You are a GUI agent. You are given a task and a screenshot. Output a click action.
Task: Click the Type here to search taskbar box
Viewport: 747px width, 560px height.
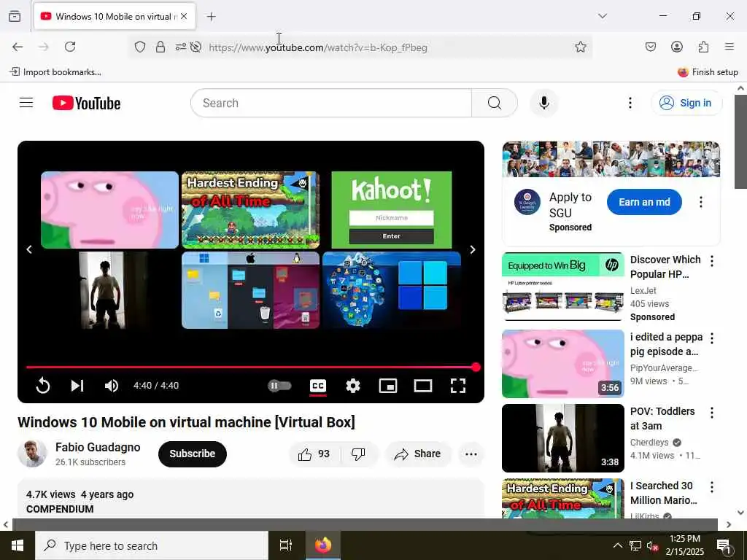point(152,545)
